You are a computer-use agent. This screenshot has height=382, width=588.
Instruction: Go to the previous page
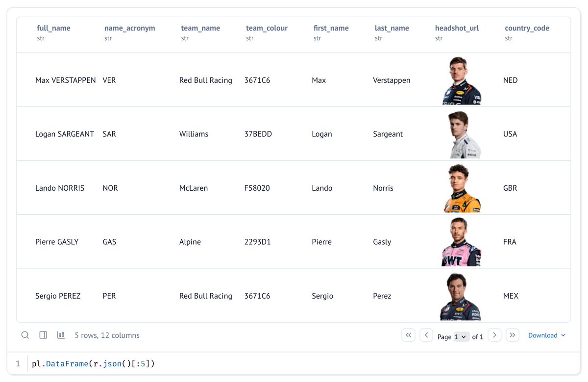pos(426,335)
